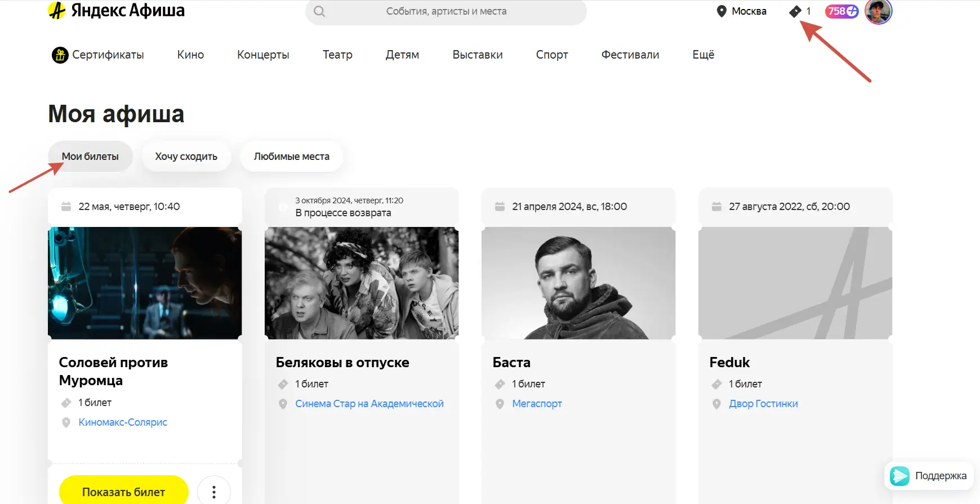Open the three-dots options menu
Viewport: 980px width, 504px height.
[x=214, y=492]
